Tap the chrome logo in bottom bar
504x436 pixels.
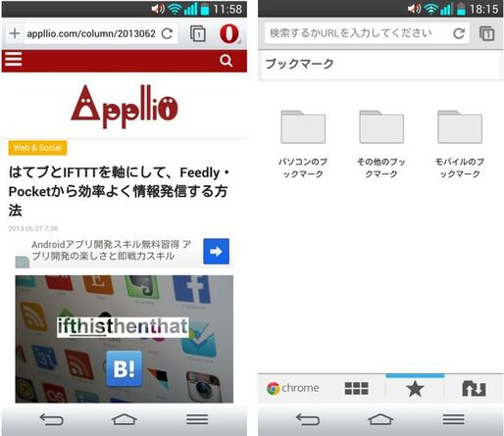click(292, 388)
